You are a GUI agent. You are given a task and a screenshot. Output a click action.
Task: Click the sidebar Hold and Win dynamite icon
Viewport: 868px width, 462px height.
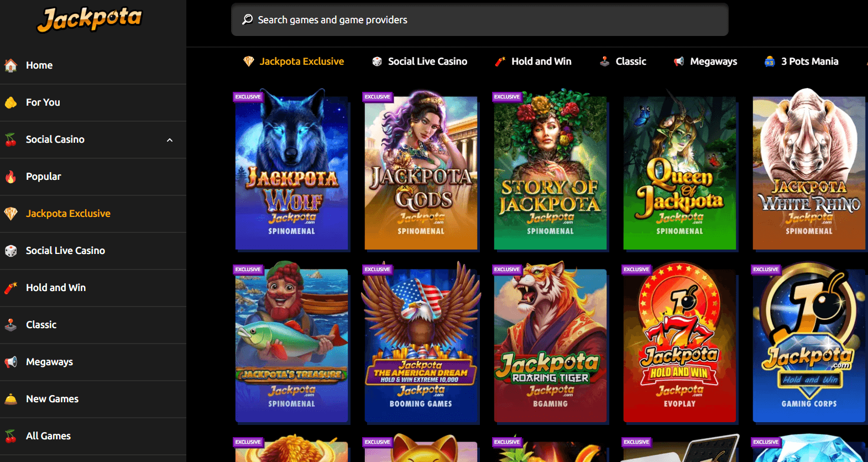pos(11,288)
